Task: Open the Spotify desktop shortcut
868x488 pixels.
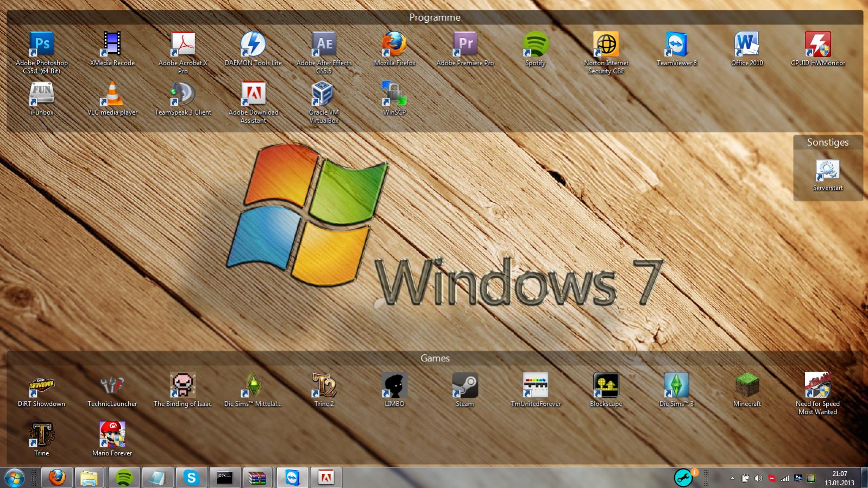Action: 536,49
